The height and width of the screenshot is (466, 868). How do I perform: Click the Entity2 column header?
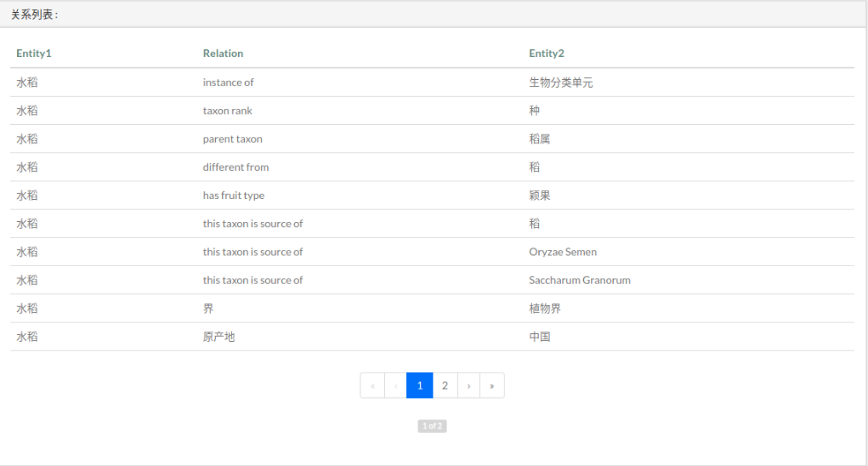click(x=547, y=53)
